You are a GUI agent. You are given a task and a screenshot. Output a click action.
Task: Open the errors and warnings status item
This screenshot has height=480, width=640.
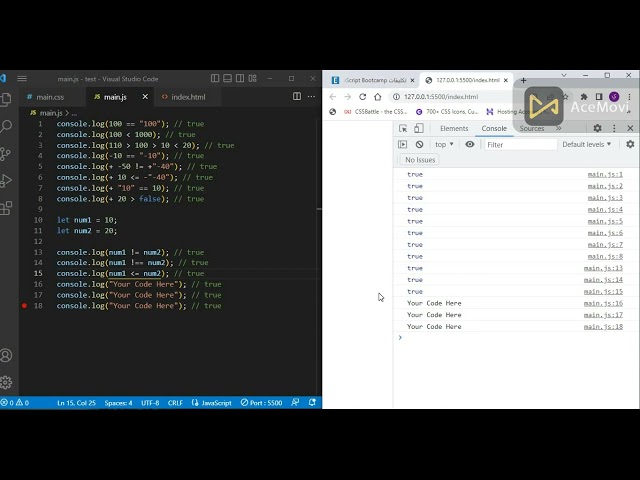[x=15, y=403]
